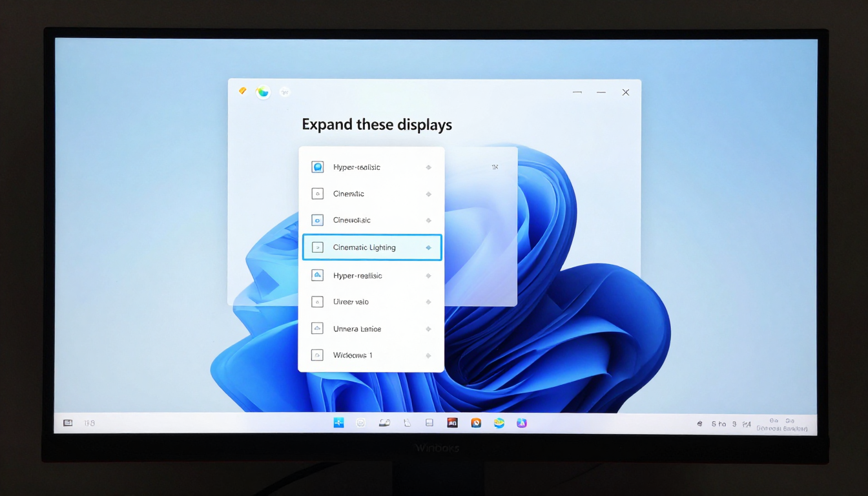Click the orange tag icon in the title bar

click(x=242, y=91)
